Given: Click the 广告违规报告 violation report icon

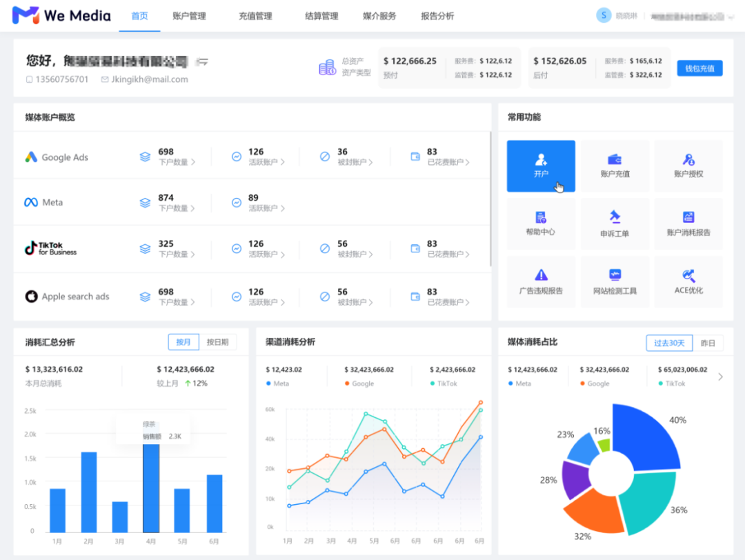Looking at the screenshot, I should [x=541, y=281].
